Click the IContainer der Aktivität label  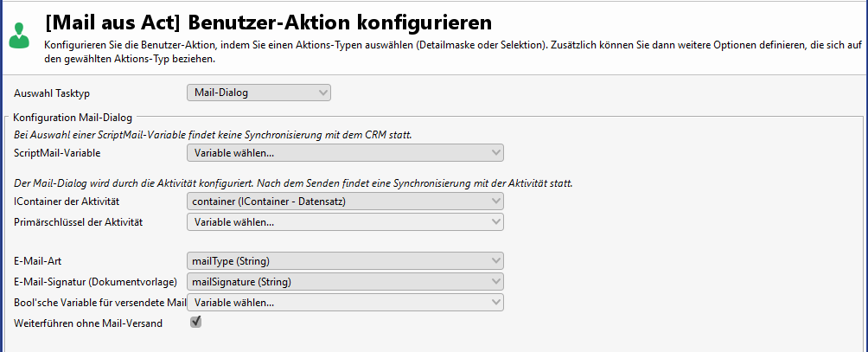click(67, 202)
